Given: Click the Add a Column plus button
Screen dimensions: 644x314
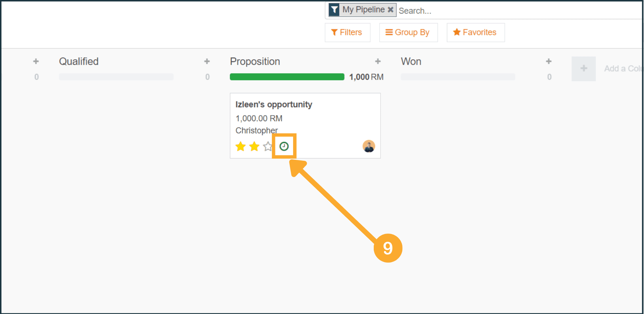Looking at the screenshot, I should click(x=583, y=68).
